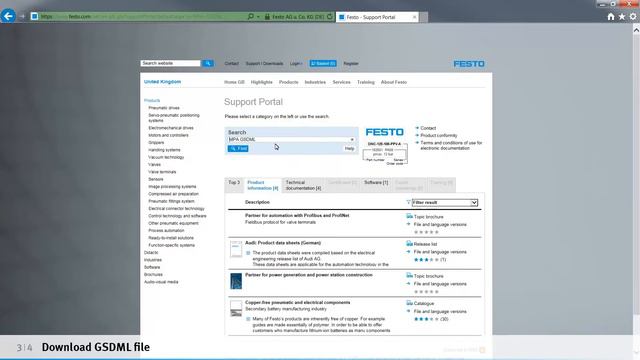Open the Industries menu item
Screen dimensions: 640x360
[x=315, y=82]
